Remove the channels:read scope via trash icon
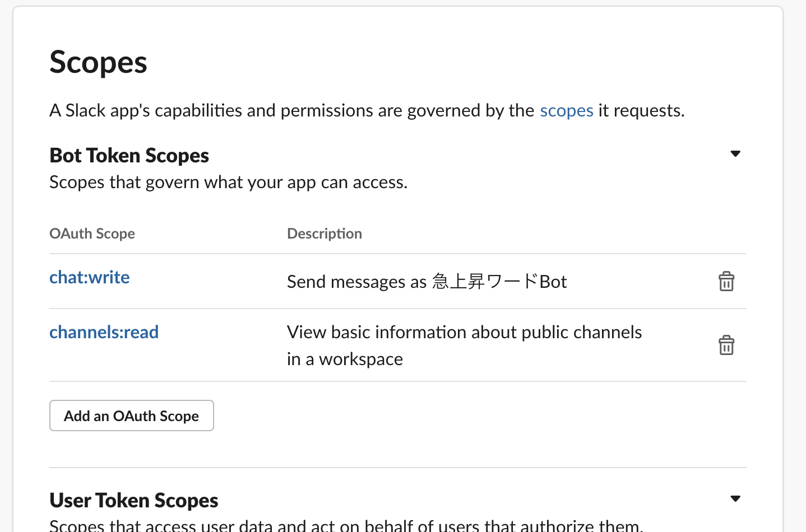 coord(726,345)
